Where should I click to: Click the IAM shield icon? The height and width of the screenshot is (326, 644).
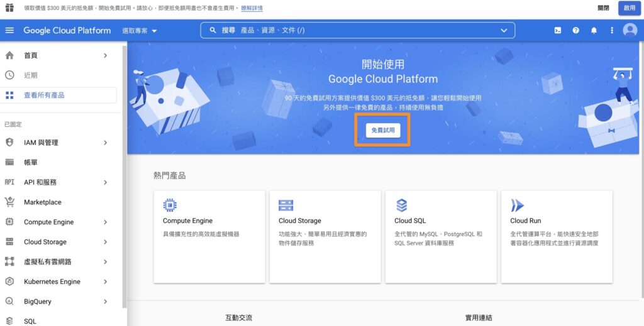pyautogui.click(x=9, y=143)
